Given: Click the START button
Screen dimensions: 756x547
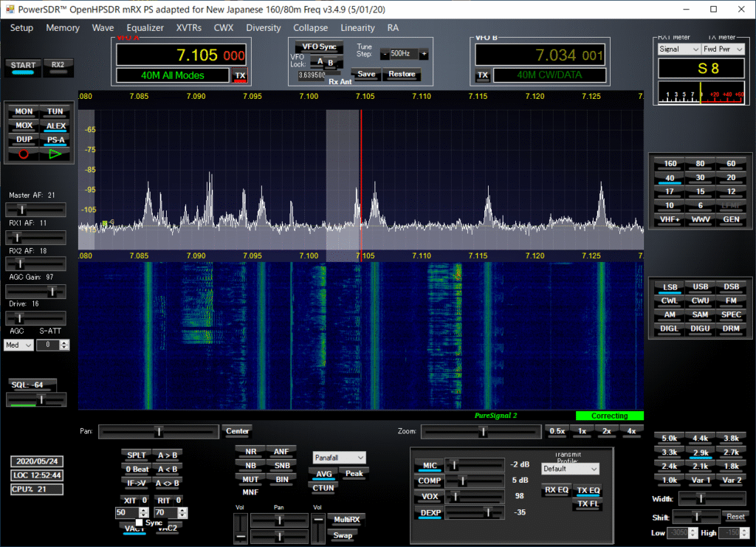Looking at the screenshot, I should 23,65.
